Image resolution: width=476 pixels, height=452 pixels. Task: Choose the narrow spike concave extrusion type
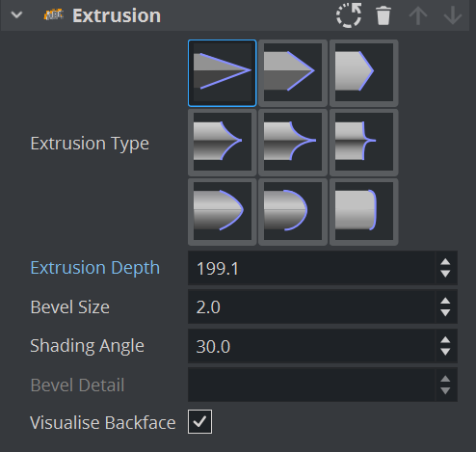tap(364, 143)
